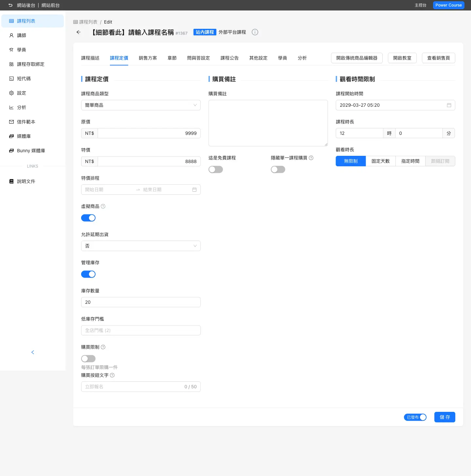Click the chart icon for 分析 in the sidebar
471x476 pixels.
coord(11,107)
